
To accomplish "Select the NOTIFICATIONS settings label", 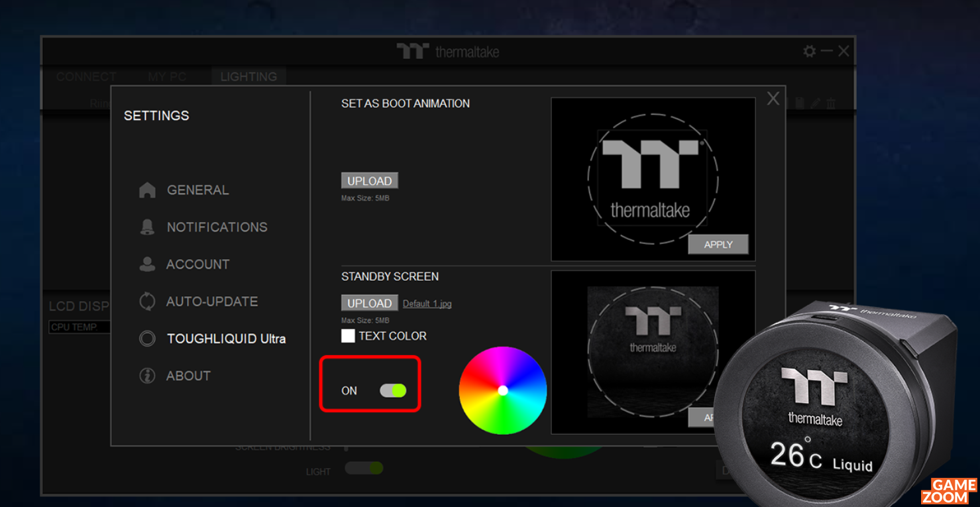I will pos(217,227).
